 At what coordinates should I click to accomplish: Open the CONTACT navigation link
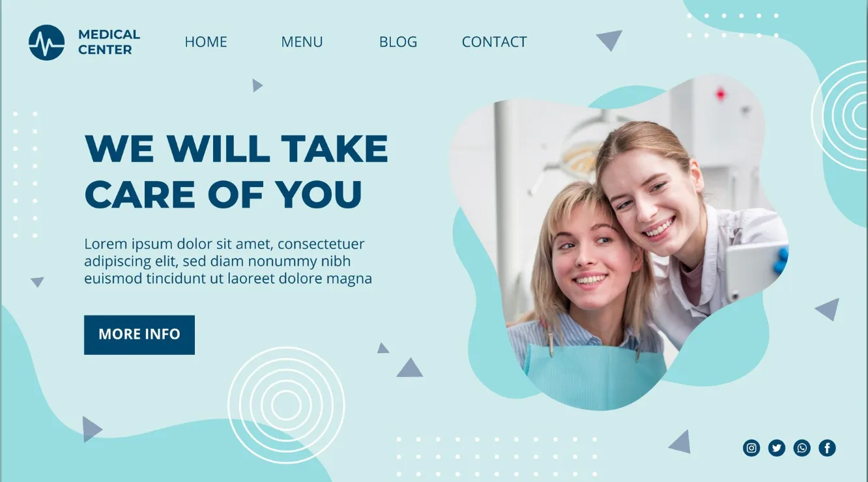[x=494, y=42]
